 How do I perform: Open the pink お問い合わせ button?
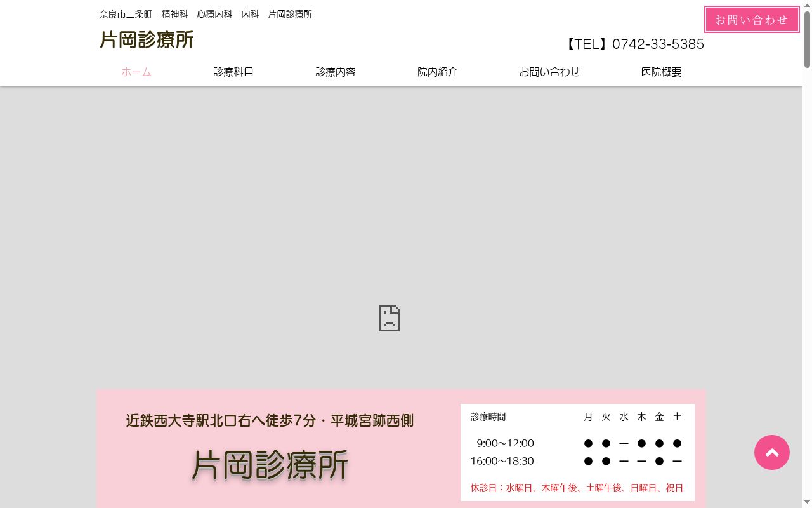[752, 20]
